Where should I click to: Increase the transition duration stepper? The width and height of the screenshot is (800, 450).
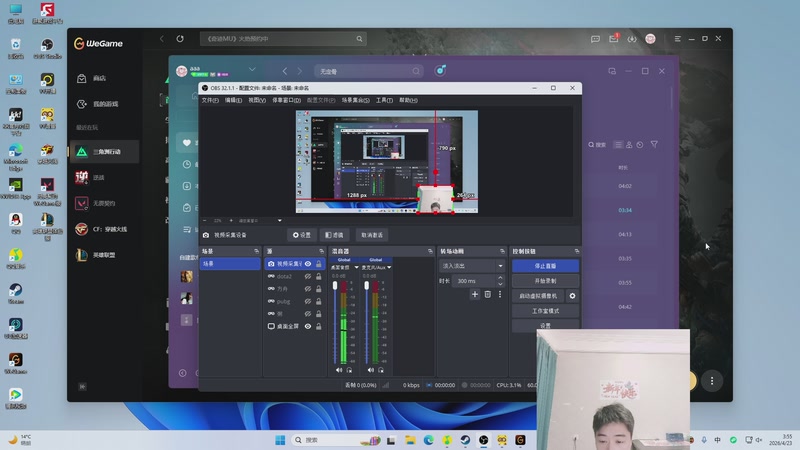[500, 278]
